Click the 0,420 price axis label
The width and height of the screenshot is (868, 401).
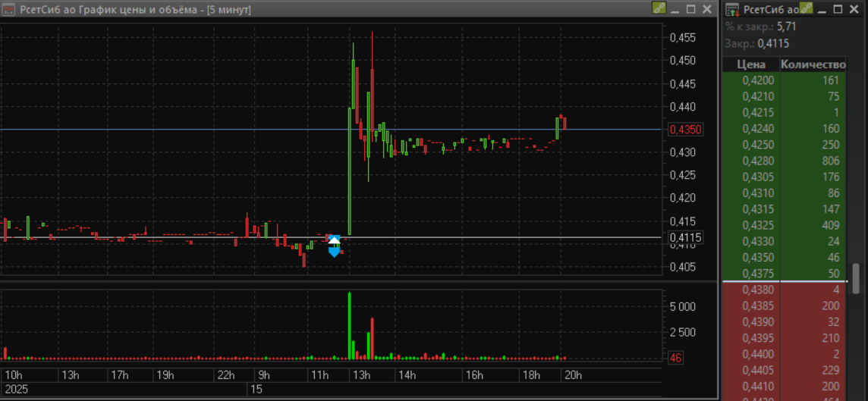point(683,198)
